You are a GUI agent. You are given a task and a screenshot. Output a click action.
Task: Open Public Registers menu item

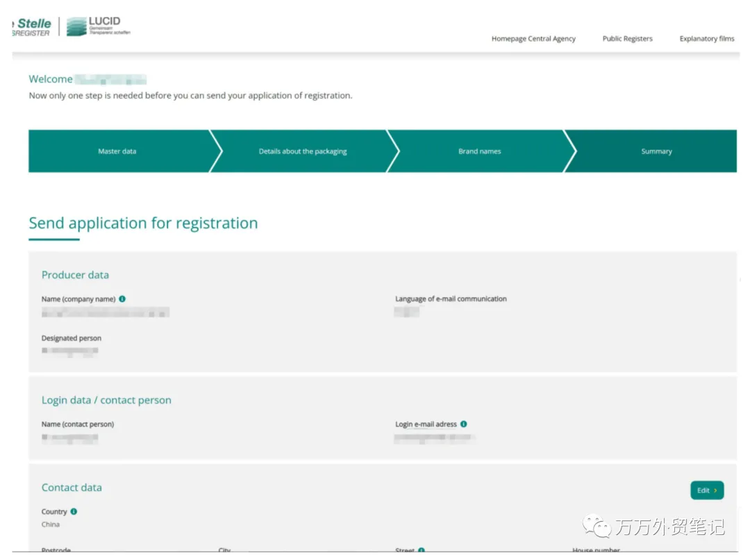pyautogui.click(x=627, y=39)
